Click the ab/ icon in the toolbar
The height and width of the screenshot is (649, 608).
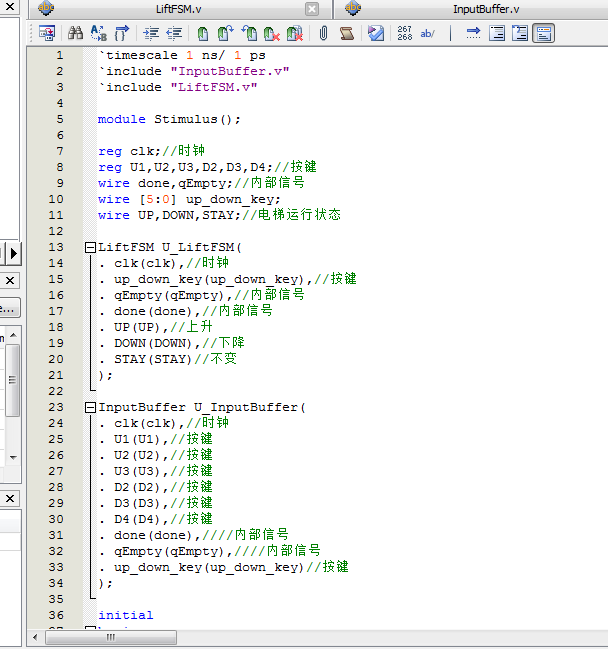tap(427, 33)
